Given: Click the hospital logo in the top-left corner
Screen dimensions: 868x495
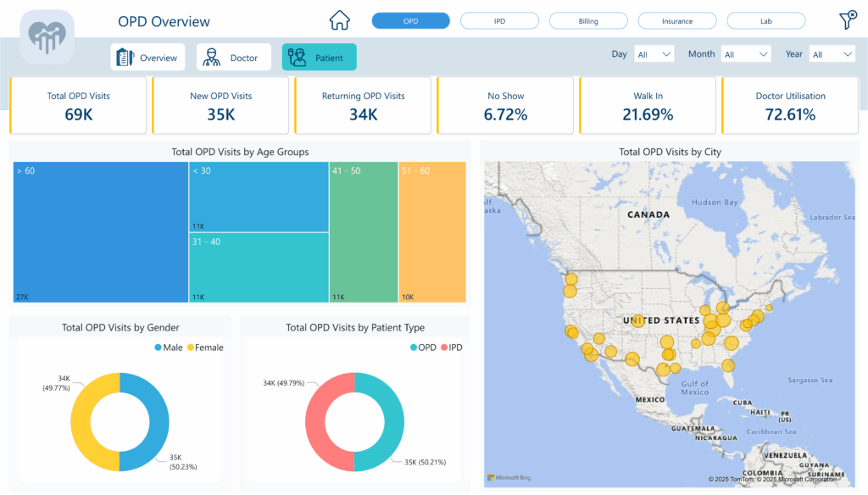Looking at the screenshot, I should click(47, 36).
